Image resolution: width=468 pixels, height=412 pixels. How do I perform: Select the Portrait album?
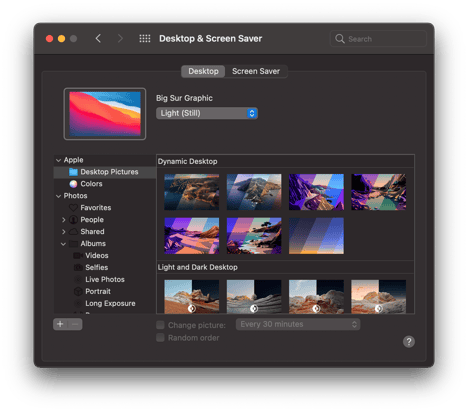pyautogui.click(x=105, y=291)
